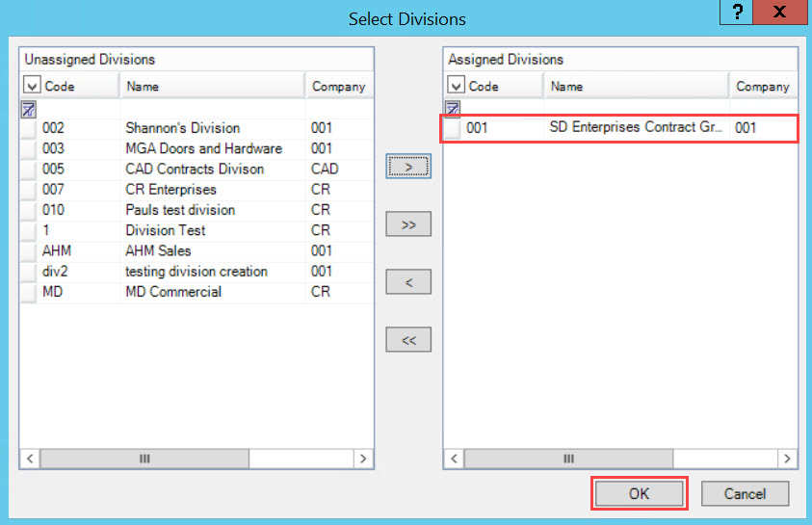Click the filter icon in Unassigned Divisions
This screenshot has height=525, width=812.
coord(29,109)
